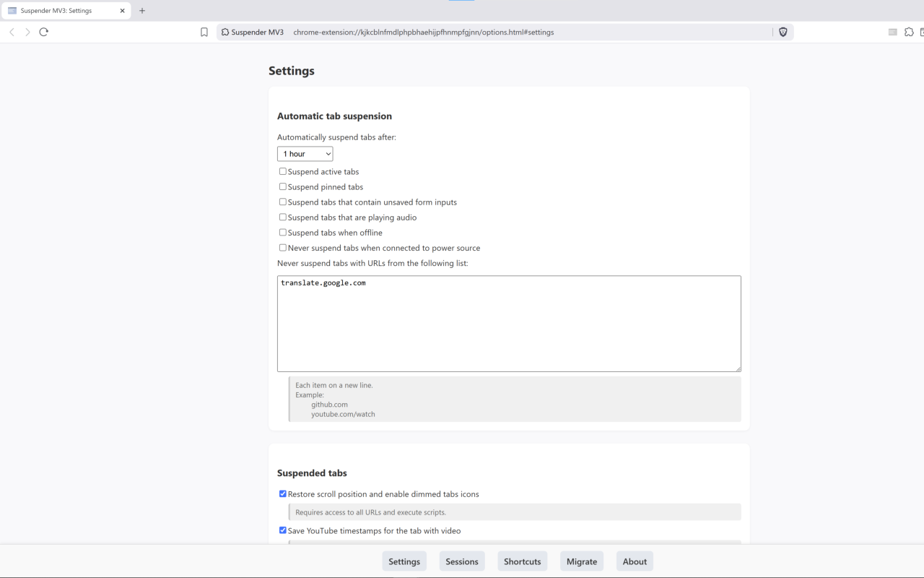The width and height of the screenshot is (924, 578).
Task: Click the Suspender extension icon in toolbar
Action: pos(892,32)
